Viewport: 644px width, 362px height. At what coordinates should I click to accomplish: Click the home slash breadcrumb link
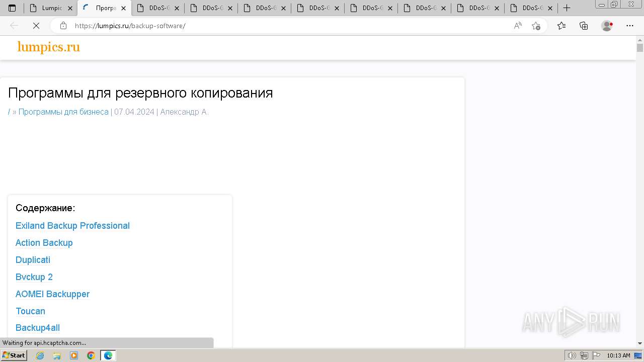coord(9,112)
